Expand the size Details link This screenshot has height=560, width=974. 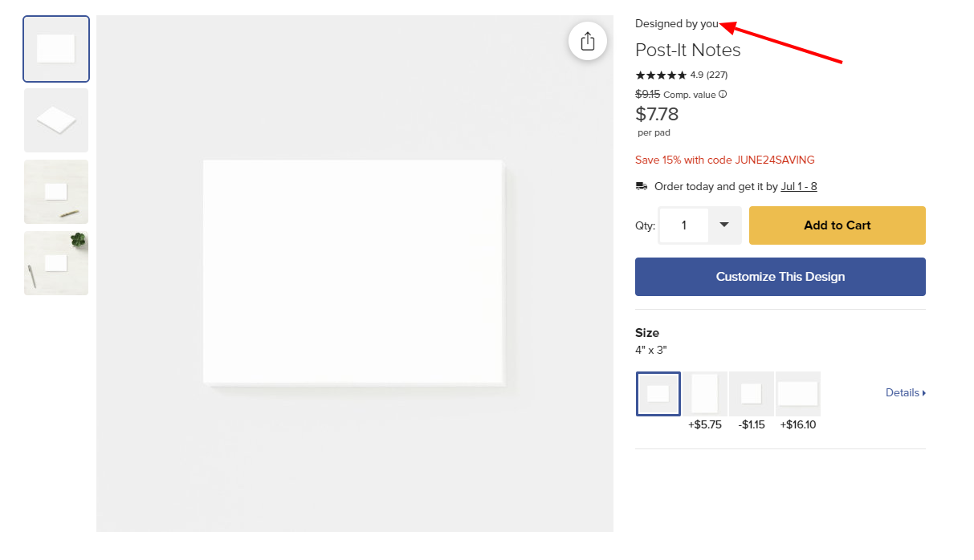(906, 393)
